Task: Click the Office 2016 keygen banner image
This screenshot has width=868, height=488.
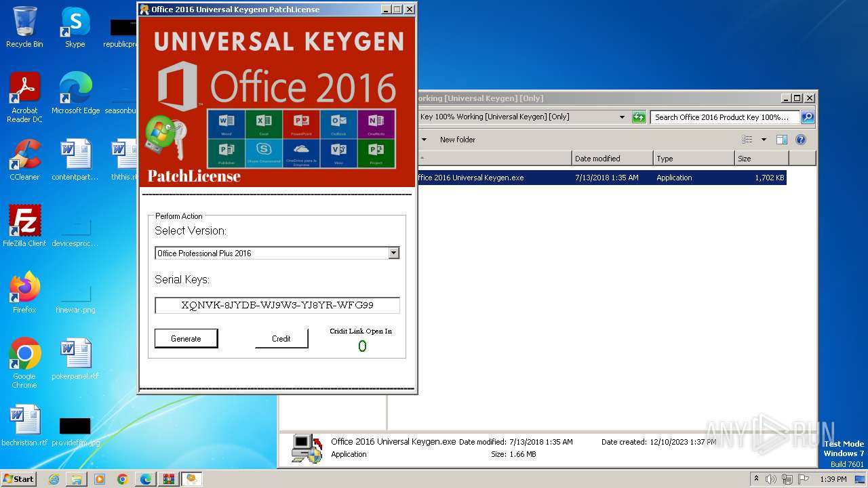Action: tap(277, 102)
